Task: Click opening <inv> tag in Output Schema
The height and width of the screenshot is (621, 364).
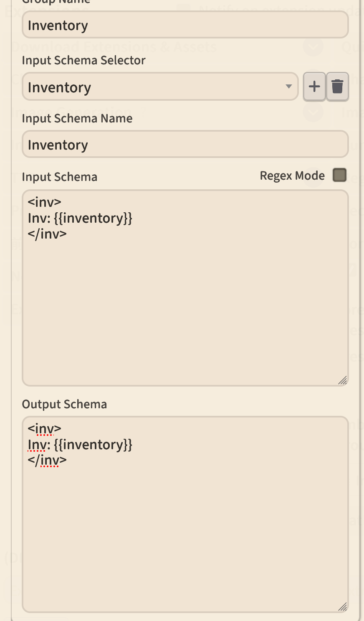Action: click(x=45, y=429)
